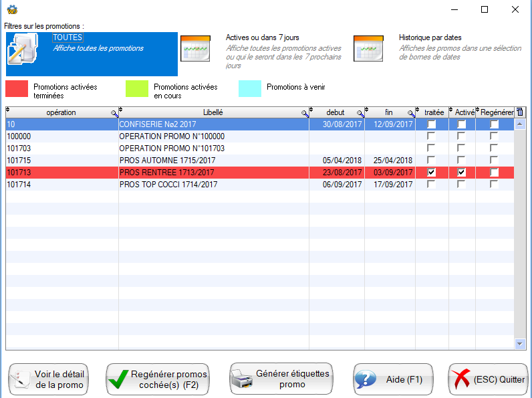Click the magnifier icon in debut column header
Screen dimensions: 532x398
pyautogui.click(x=360, y=114)
